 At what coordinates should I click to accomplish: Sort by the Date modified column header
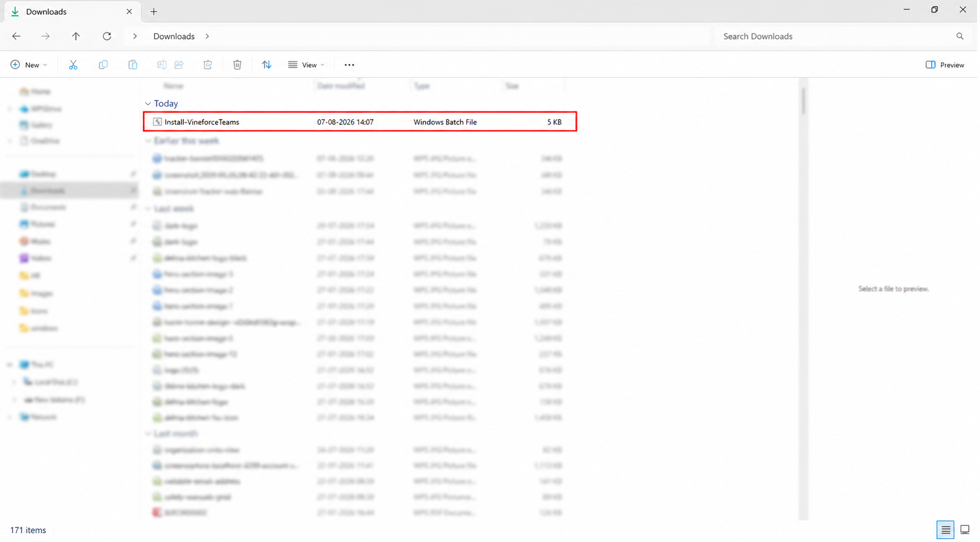(x=341, y=86)
